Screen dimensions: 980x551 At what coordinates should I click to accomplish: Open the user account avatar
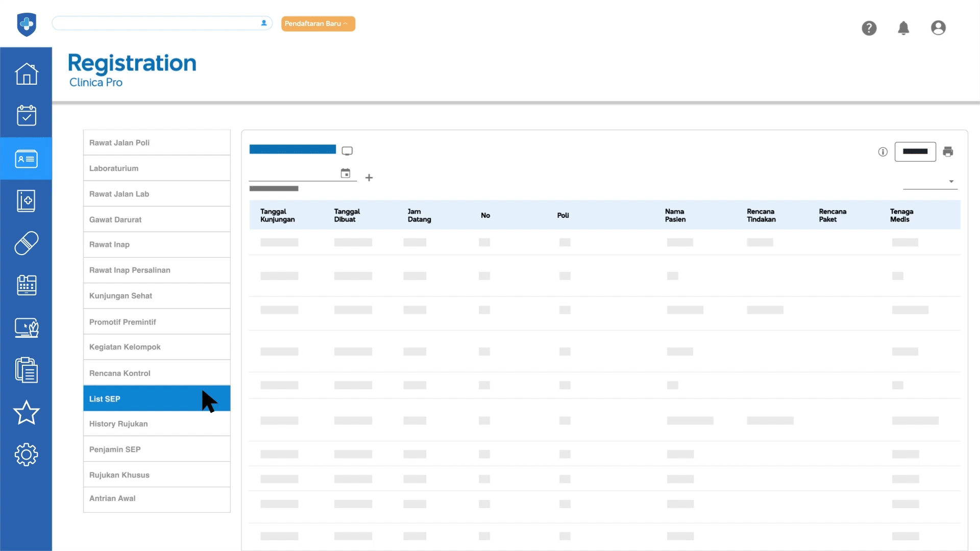coord(938,28)
